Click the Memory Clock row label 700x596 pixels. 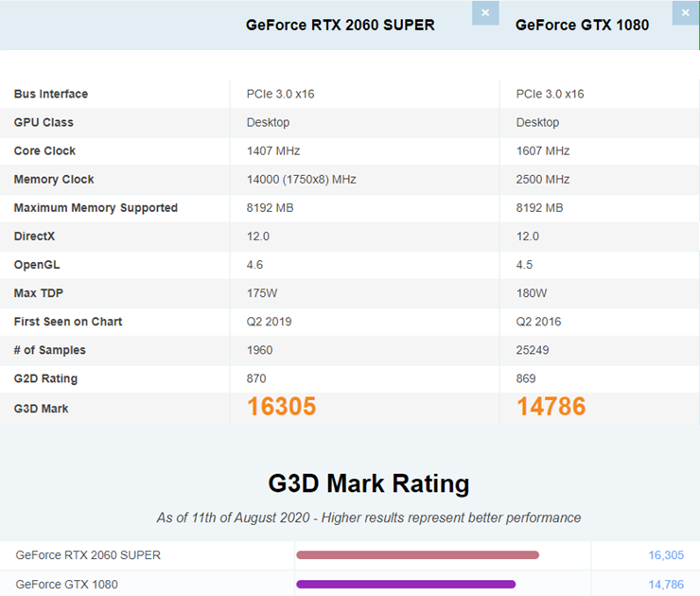click(x=54, y=180)
